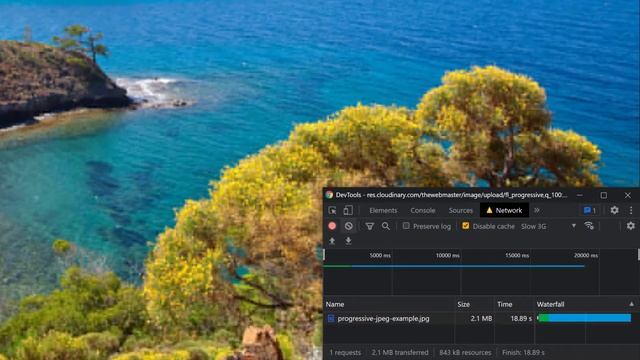Expand more DevTools tabs chevron

click(537, 210)
